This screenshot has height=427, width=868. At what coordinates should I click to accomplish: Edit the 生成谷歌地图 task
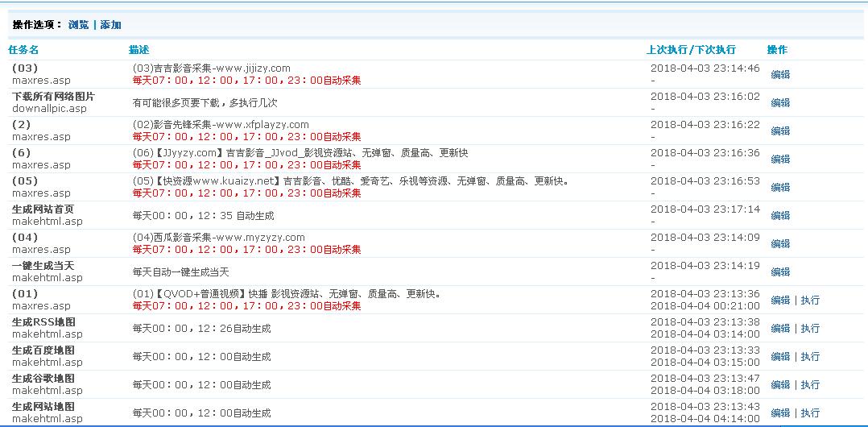(780, 385)
